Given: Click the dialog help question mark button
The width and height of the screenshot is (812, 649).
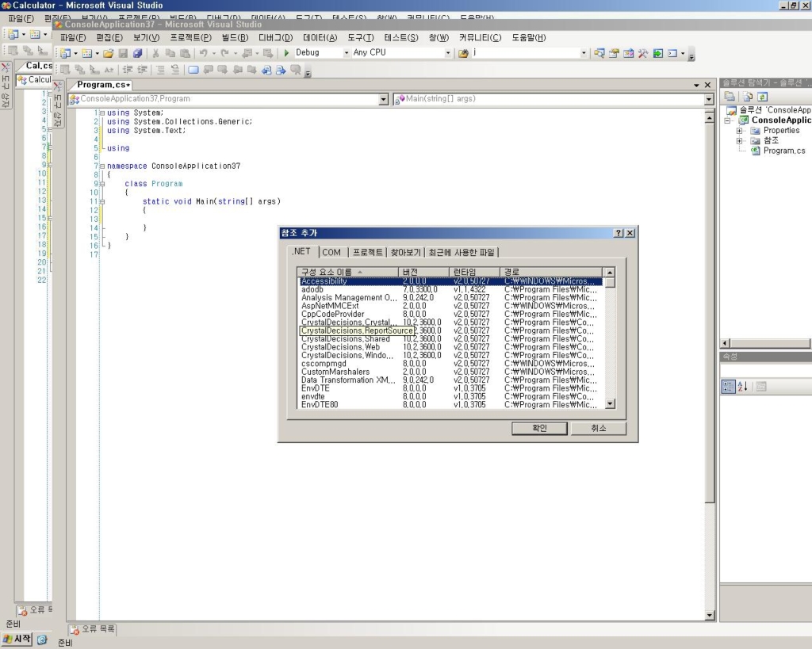Looking at the screenshot, I should (619, 233).
